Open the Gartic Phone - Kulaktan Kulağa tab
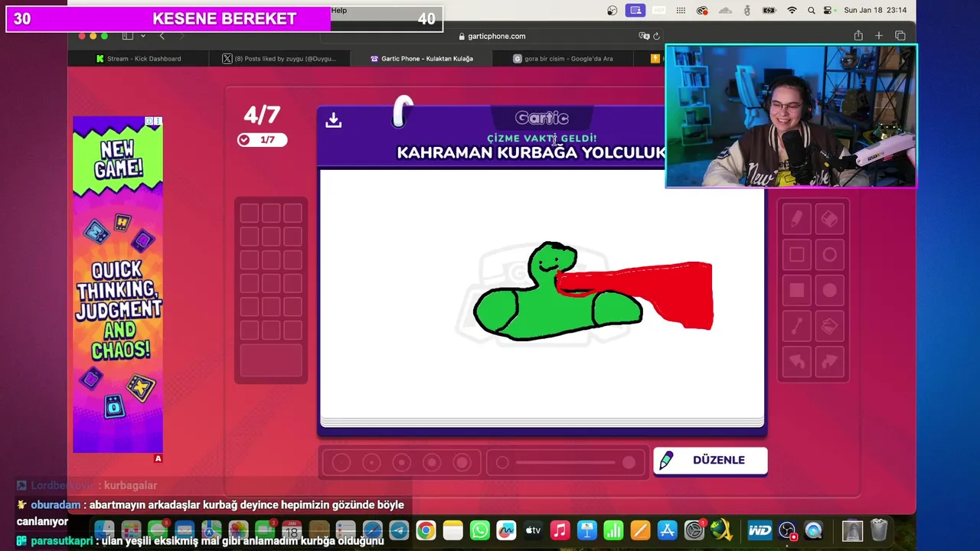 tap(421, 59)
